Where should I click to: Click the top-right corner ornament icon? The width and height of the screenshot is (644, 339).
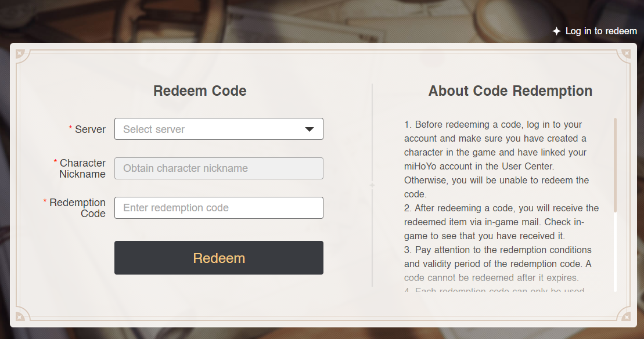pyautogui.click(x=626, y=54)
